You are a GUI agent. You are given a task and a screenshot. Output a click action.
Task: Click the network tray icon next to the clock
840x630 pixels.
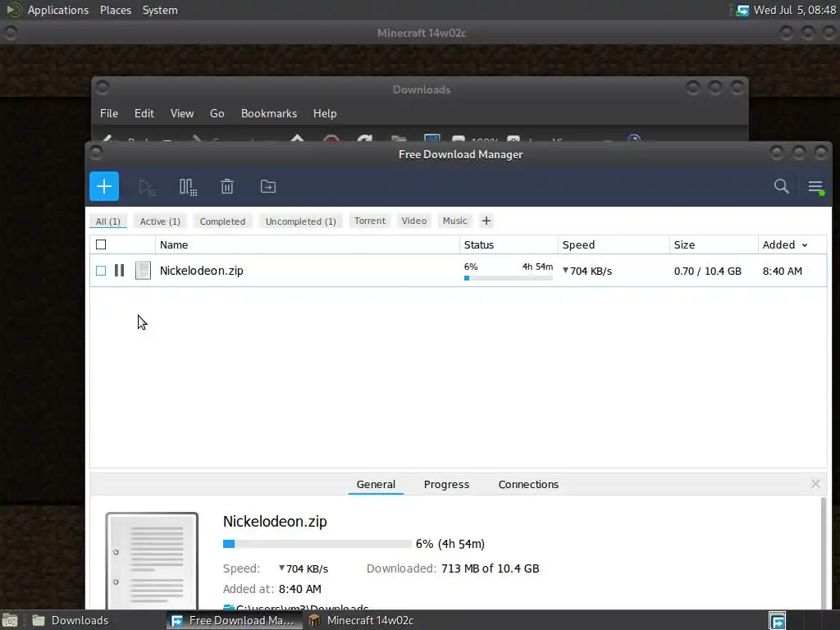(x=742, y=10)
